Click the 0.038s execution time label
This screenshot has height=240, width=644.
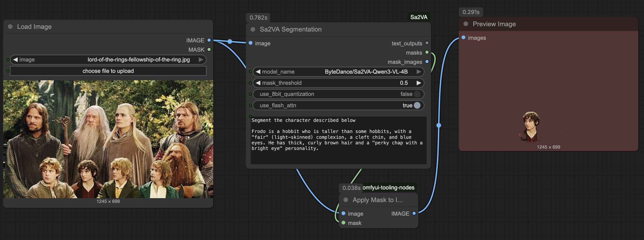point(351,188)
